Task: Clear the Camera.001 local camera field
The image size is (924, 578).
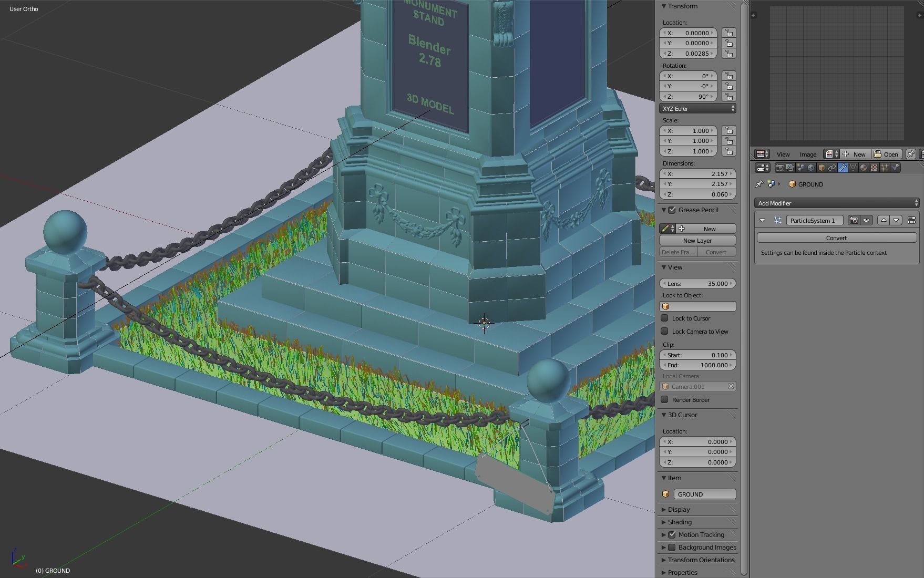Action: point(731,386)
